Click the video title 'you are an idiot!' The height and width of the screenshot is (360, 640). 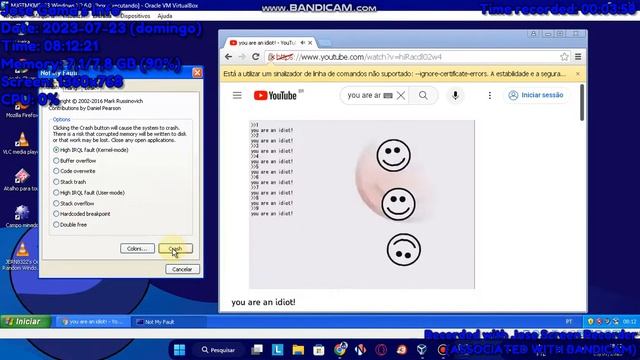263,302
